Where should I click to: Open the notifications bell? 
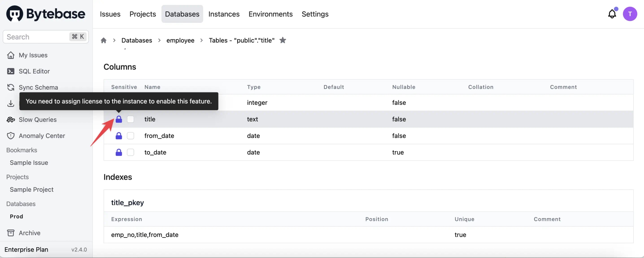[x=612, y=14]
